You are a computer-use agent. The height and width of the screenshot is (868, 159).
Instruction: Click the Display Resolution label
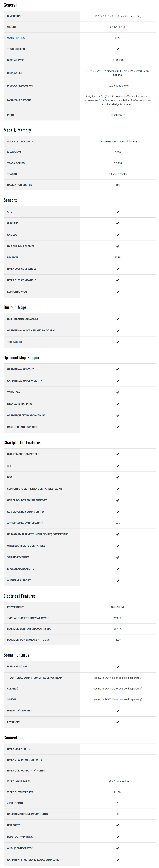[x=20, y=86]
